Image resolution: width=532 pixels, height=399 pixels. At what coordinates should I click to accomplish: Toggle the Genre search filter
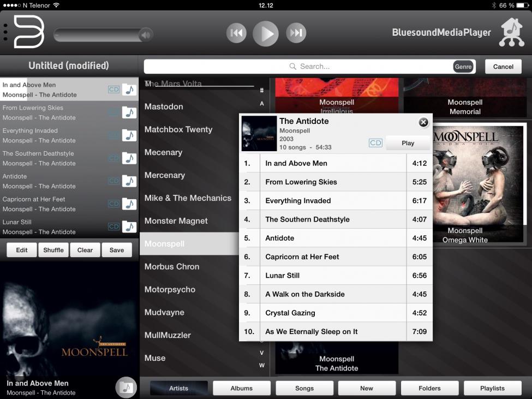tap(463, 67)
